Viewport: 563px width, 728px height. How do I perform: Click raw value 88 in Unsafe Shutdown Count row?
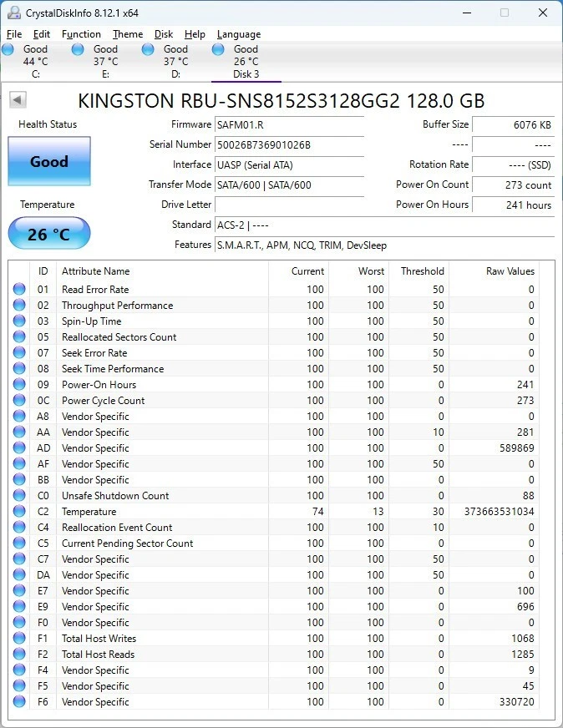point(529,495)
